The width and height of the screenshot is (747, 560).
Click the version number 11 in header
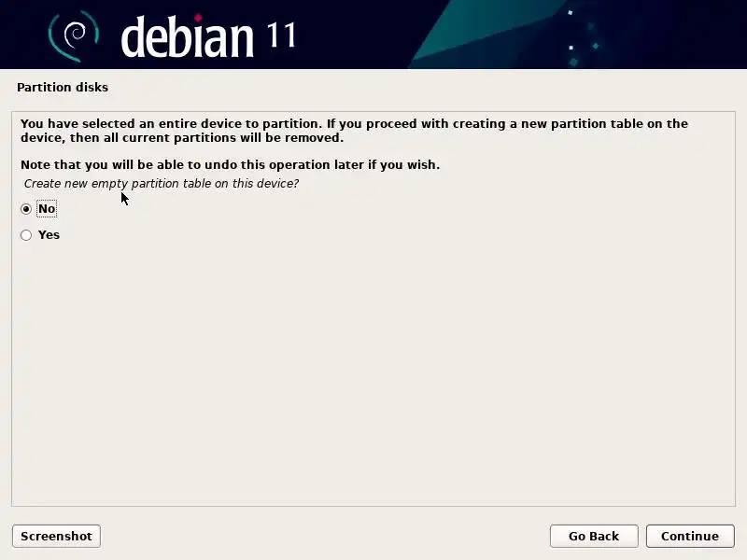coord(281,35)
